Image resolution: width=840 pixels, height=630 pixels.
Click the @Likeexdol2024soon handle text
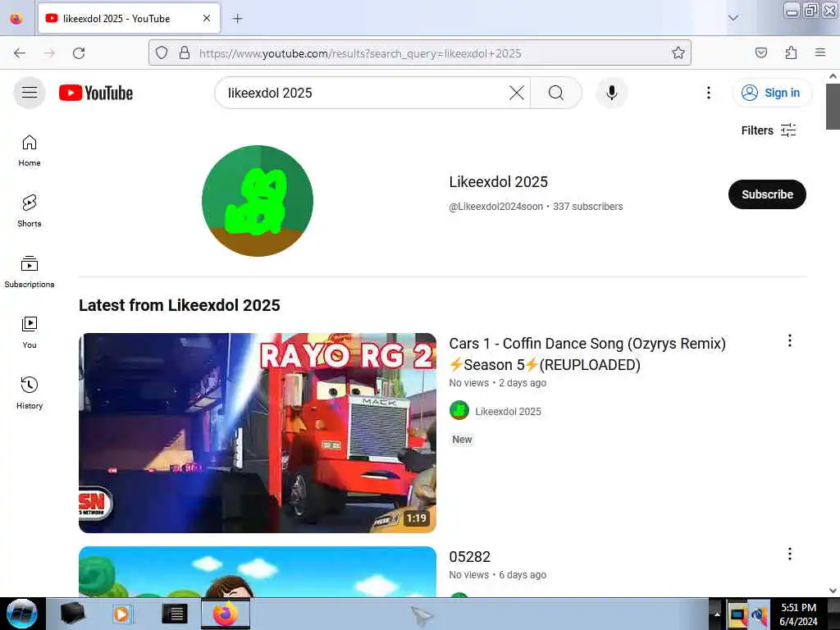pyautogui.click(x=495, y=206)
